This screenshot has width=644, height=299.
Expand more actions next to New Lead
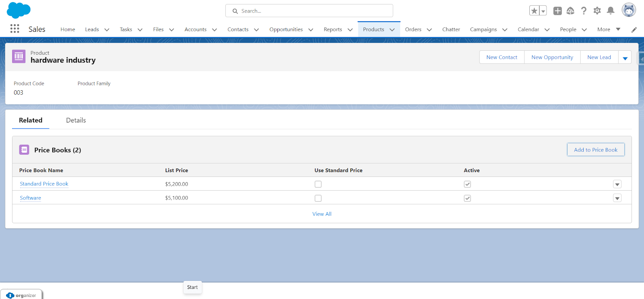(x=625, y=57)
